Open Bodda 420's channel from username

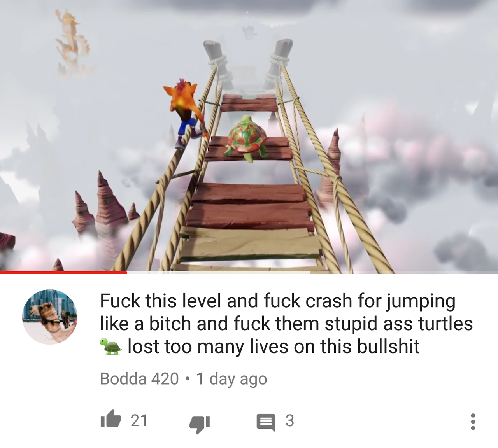pos(139,379)
